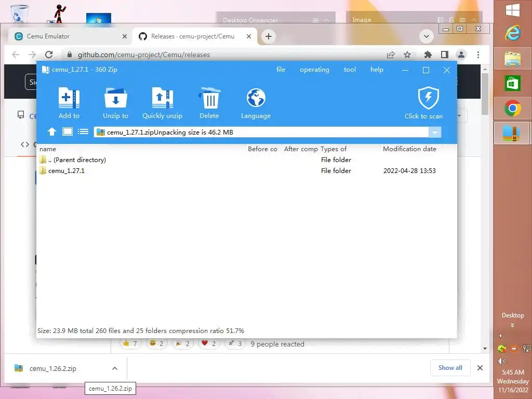Open Windows Store from the taskbar

point(512,84)
